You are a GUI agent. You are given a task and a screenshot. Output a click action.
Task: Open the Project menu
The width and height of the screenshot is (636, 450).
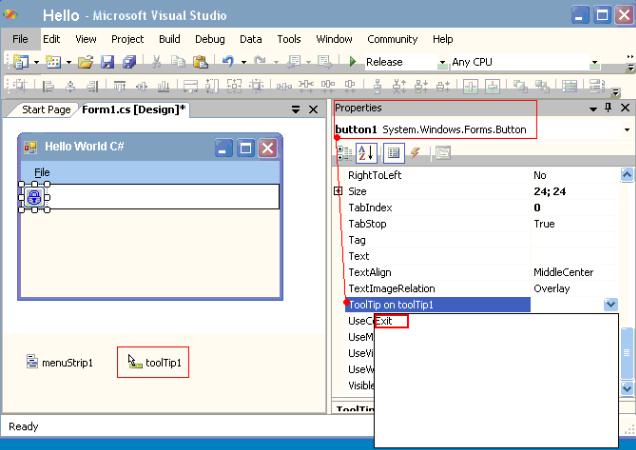tap(127, 39)
